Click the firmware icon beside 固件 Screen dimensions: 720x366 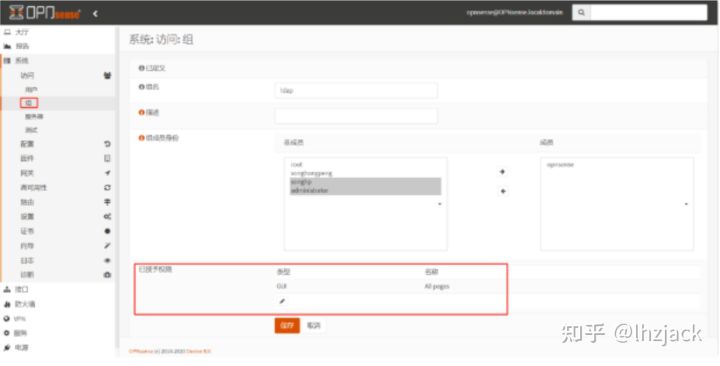click(107, 158)
